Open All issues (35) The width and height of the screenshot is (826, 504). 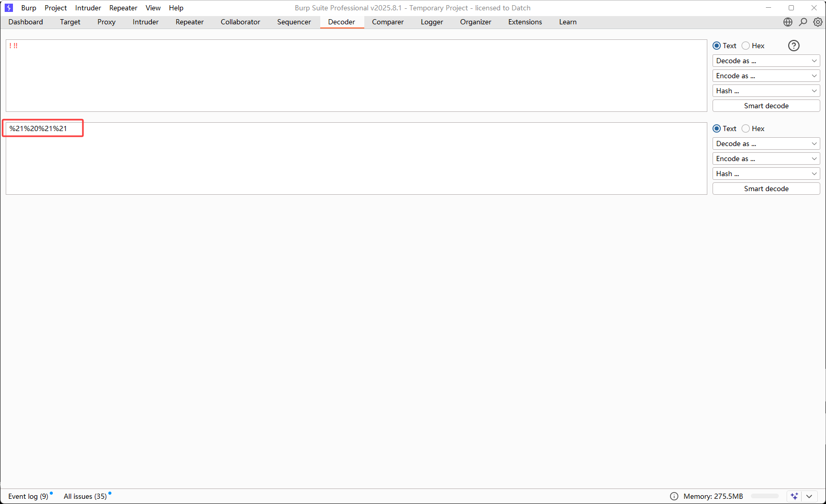[86, 496]
